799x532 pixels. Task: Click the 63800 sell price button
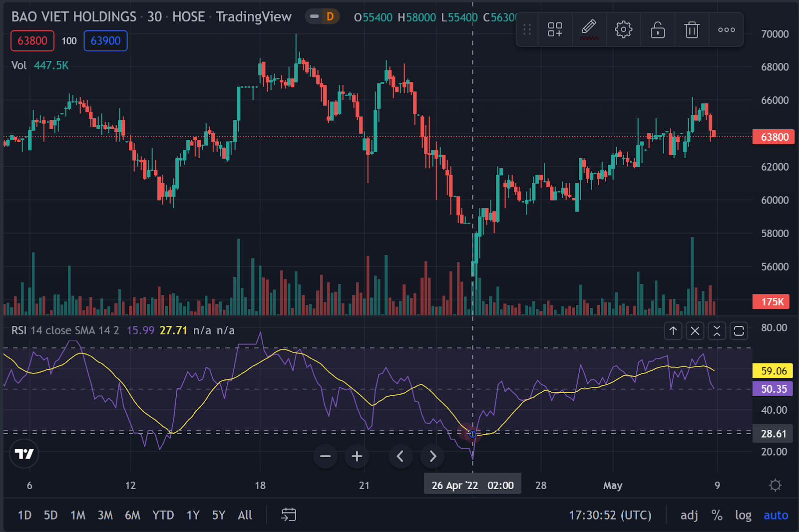coord(32,41)
